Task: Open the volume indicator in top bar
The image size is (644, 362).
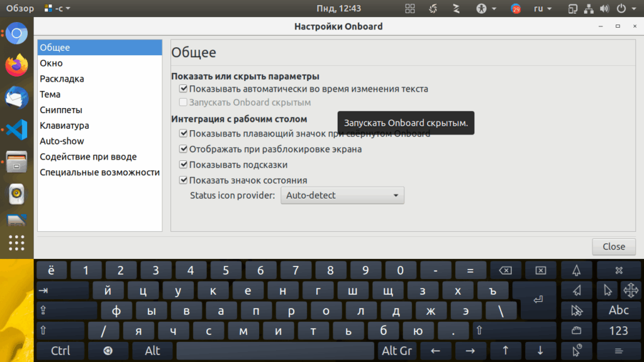Action: [x=604, y=9]
